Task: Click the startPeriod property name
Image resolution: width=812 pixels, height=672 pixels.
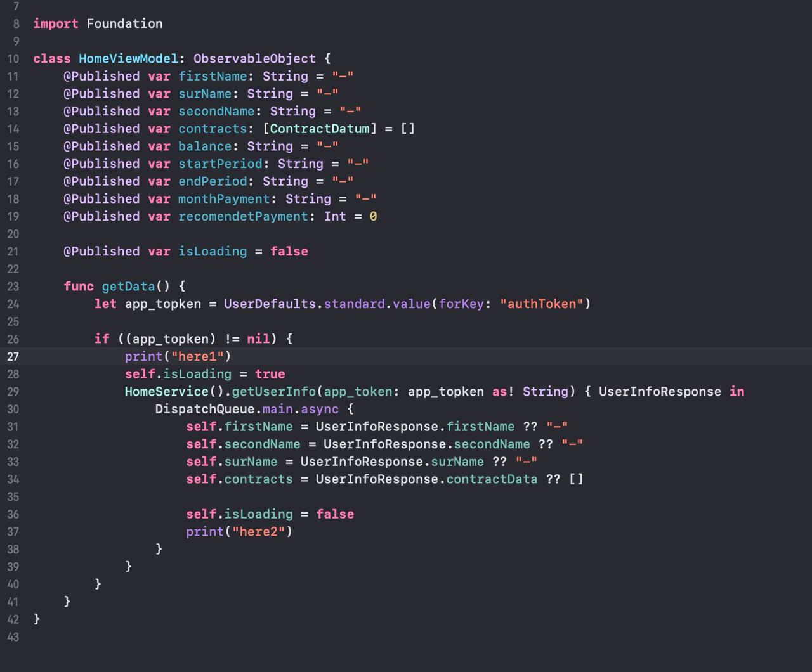Action: (x=220, y=164)
